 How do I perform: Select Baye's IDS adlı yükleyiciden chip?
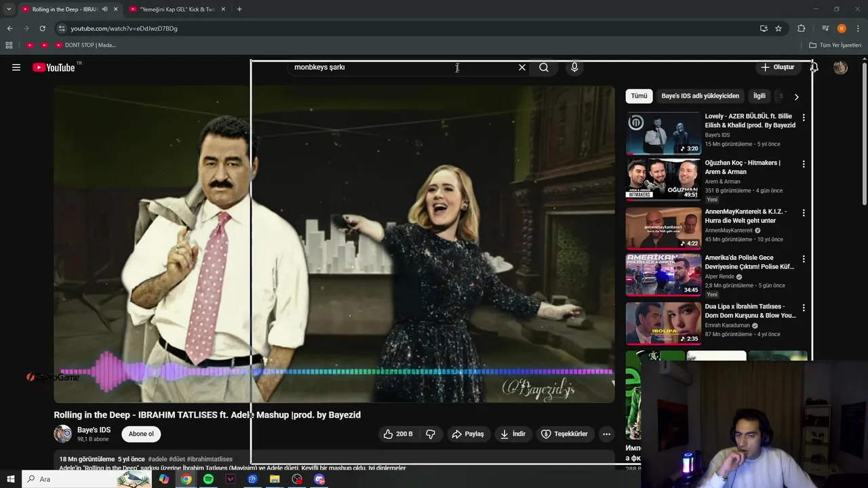point(700,96)
